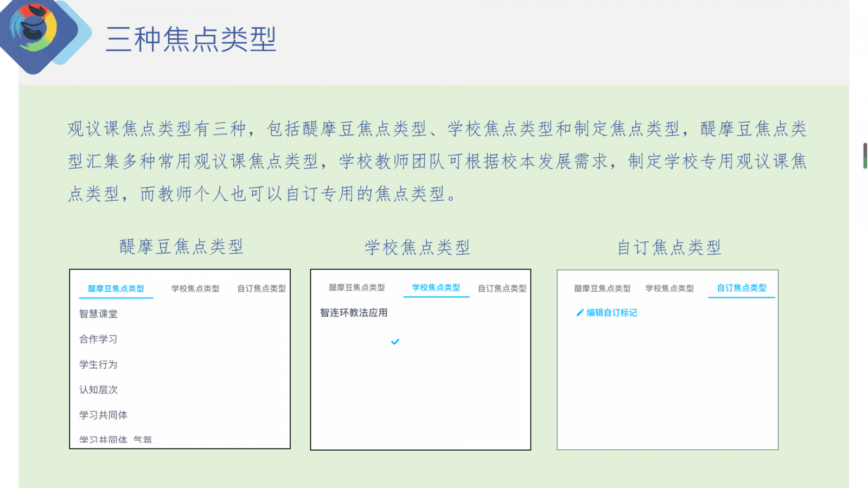Open 学校焦点类型 tab in right panel
Image resolution: width=868 pixels, height=488 pixels.
669,288
